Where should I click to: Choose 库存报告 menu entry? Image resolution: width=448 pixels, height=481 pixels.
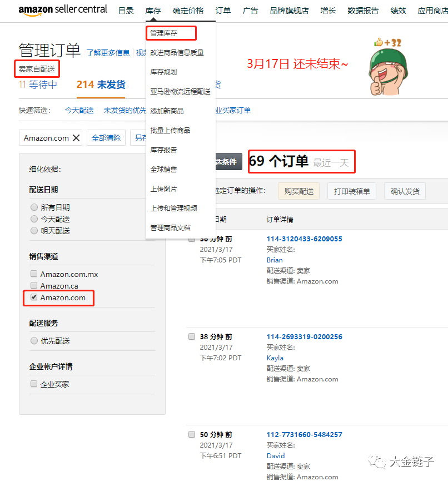click(x=163, y=150)
